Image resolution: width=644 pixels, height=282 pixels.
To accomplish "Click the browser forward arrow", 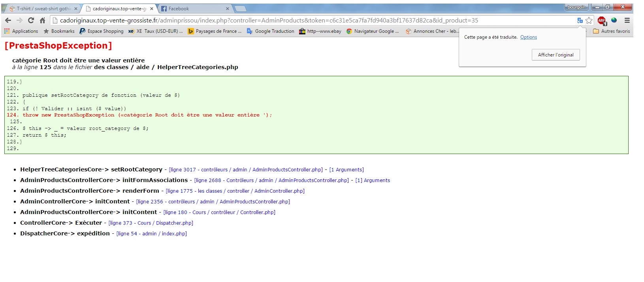I will [19, 21].
